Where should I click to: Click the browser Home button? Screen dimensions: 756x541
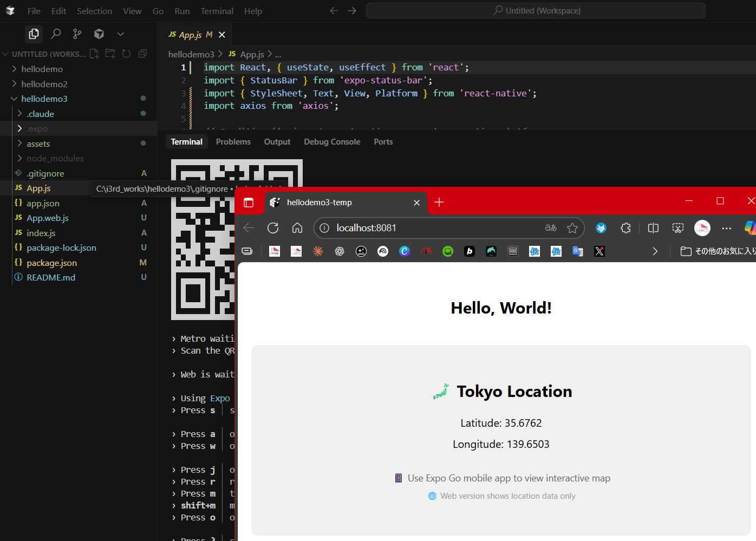[x=297, y=228]
